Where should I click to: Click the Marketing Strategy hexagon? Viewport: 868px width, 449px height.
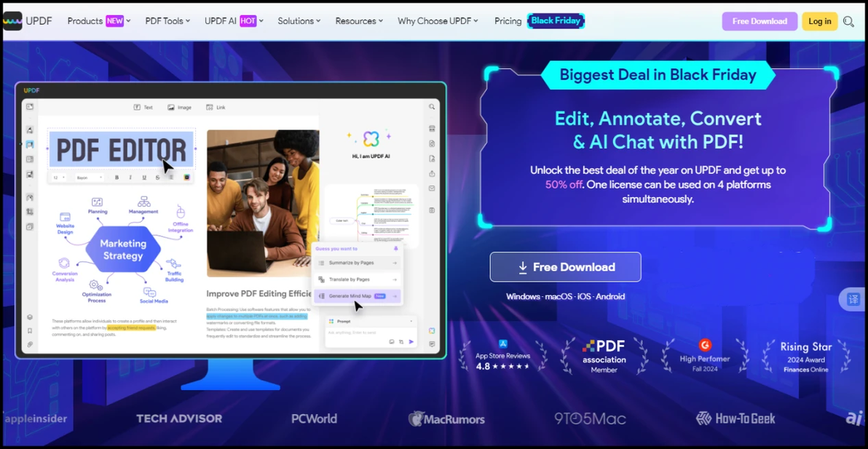click(123, 250)
